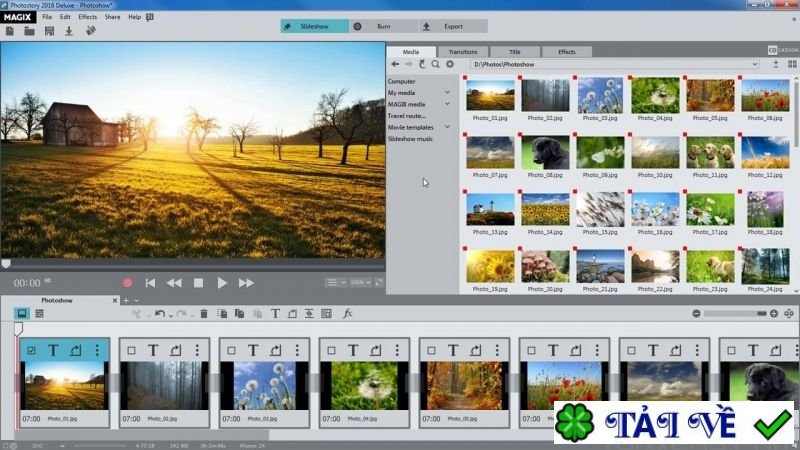Check the Photo_02 slide checkbox
Viewport: 800px width, 450px height.
coord(131,350)
